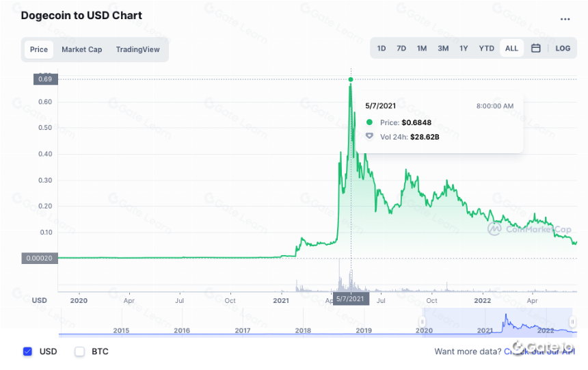Uncheck the USD checkbox

pyautogui.click(x=27, y=352)
